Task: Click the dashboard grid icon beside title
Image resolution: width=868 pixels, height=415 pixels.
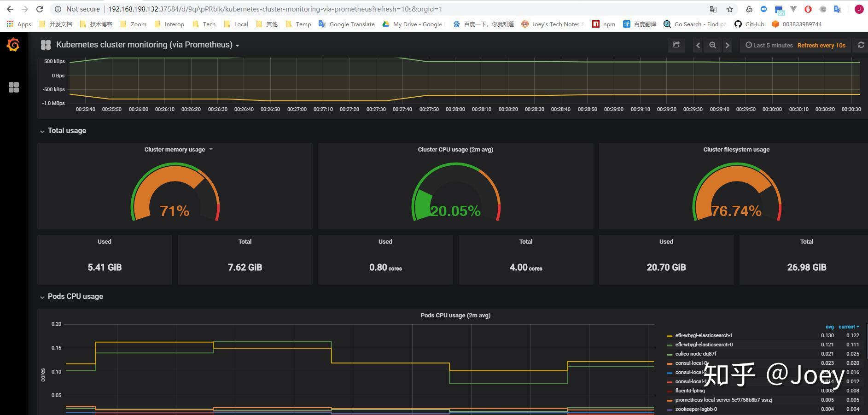Action: click(x=46, y=45)
